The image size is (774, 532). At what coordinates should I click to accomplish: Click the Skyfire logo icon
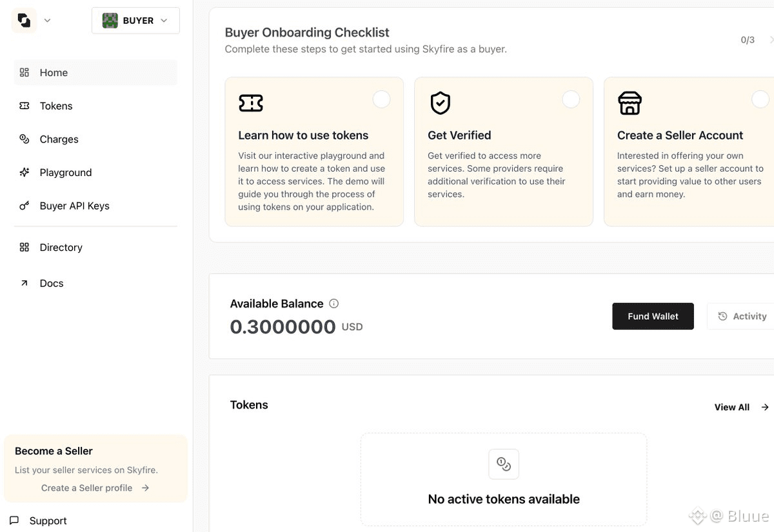click(24, 21)
